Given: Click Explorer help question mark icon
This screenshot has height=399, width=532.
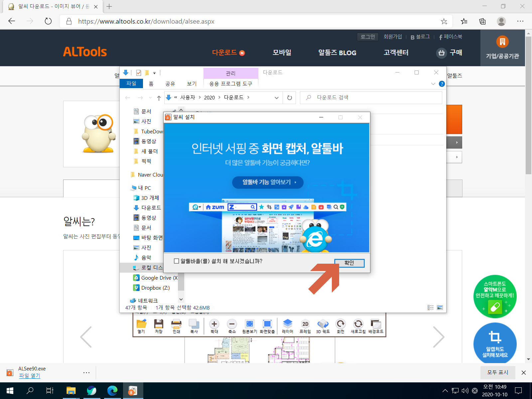Looking at the screenshot, I should [442, 84].
